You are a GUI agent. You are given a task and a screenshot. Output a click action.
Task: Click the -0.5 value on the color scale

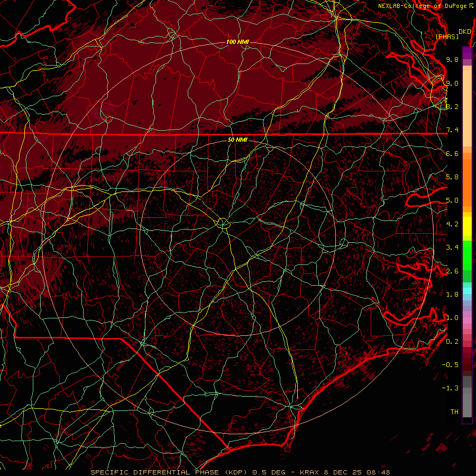tap(450, 364)
